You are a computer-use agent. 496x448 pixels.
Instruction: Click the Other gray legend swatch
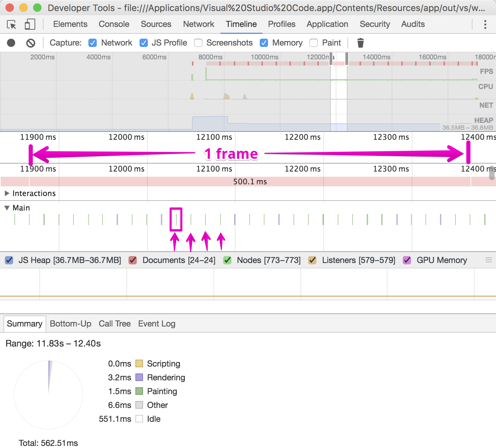pos(139,405)
